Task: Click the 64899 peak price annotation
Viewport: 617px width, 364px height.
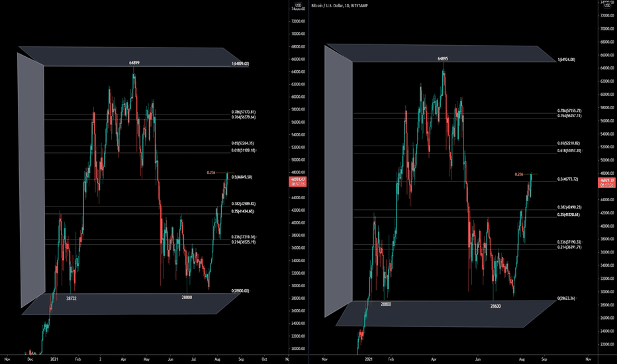Action: 134,63
